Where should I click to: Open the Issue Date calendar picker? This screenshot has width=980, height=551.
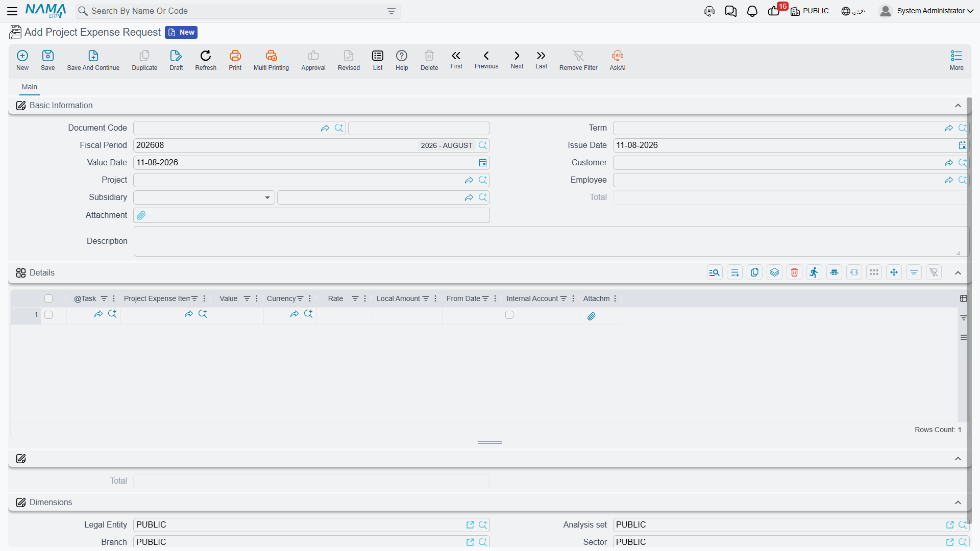(x=963, y=145)
